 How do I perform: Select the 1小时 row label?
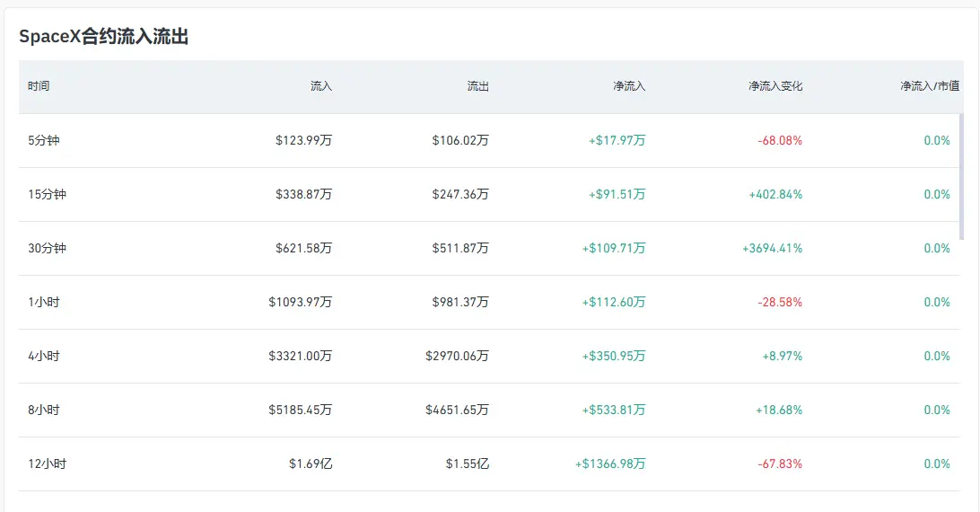coord(44,302)
